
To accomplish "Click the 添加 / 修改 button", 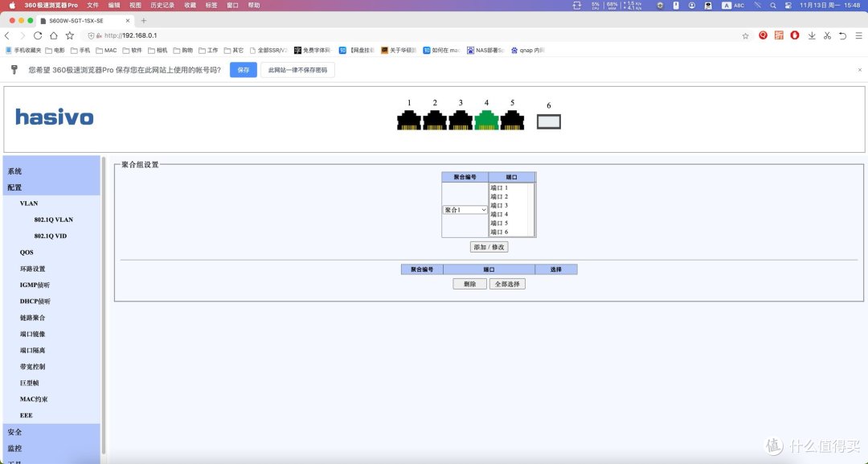I will (x=489, y=247).
